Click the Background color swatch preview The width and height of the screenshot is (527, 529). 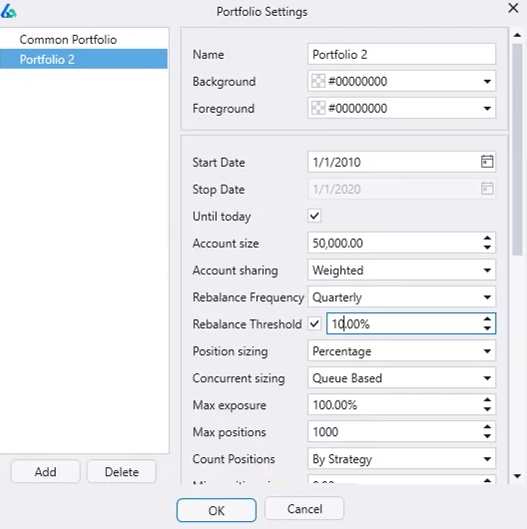(x=318, y=81)
